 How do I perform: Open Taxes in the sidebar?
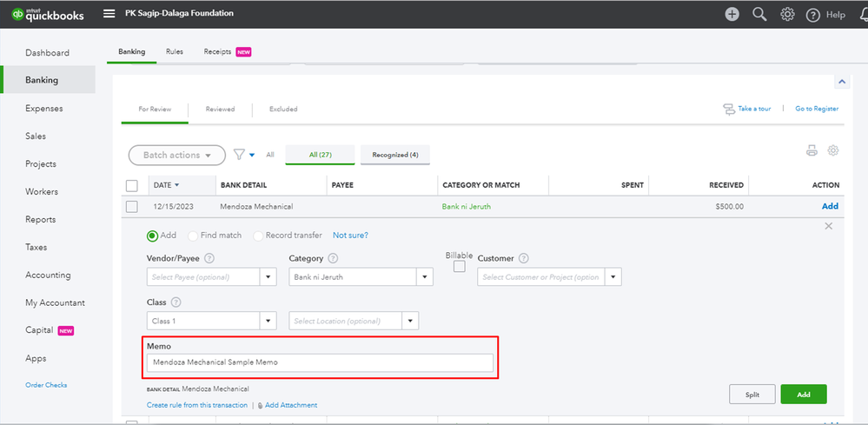pyautogui.click(x=36, y=247)
